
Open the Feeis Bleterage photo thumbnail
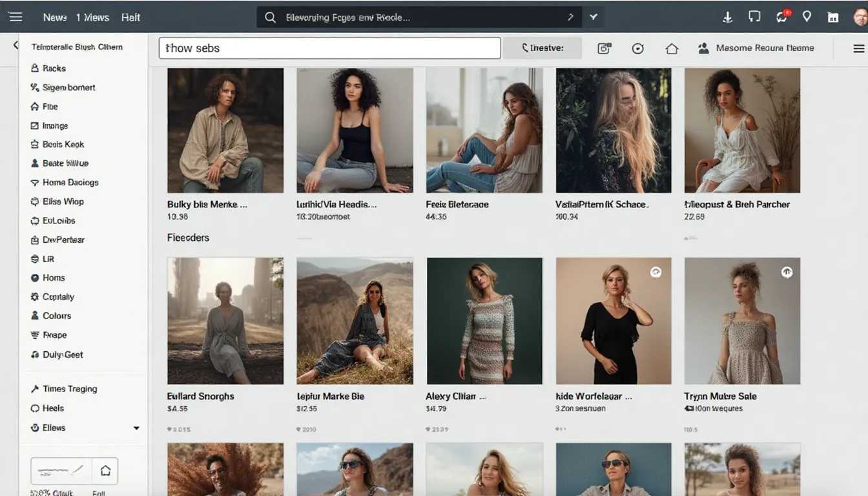[484, 130]
